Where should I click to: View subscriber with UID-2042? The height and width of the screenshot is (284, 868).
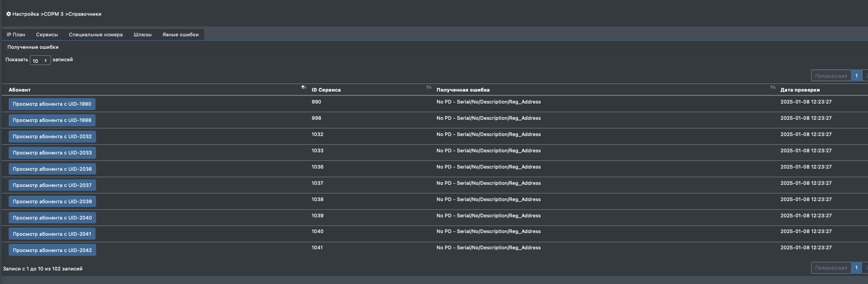click(x=52, y=250)
